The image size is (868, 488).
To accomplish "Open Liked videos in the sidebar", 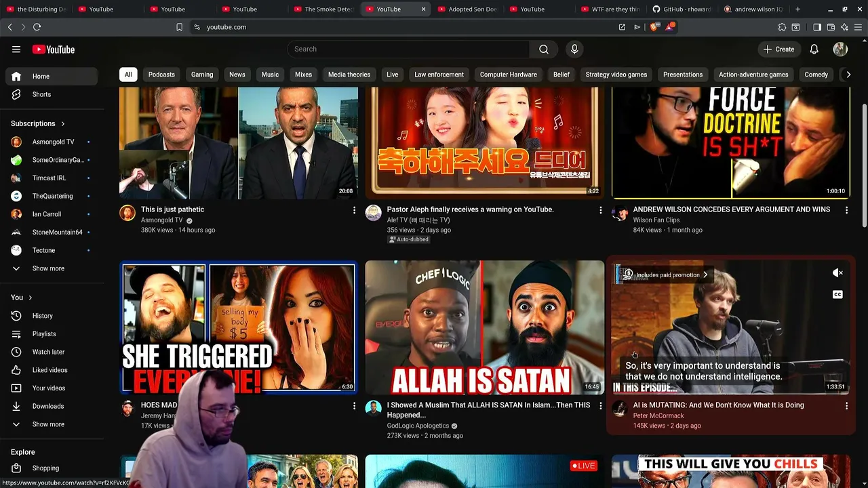I will [x=52, y=370].
